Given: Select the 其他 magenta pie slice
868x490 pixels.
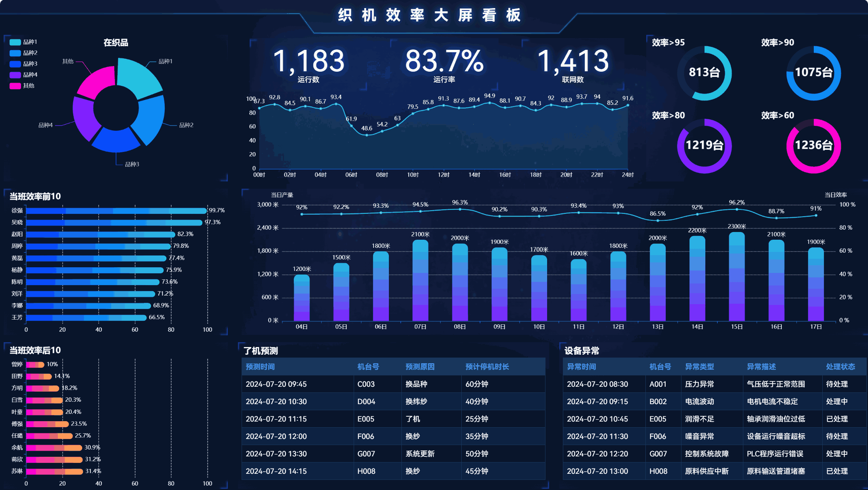Looking at the screenshot, I should (97, 81).
